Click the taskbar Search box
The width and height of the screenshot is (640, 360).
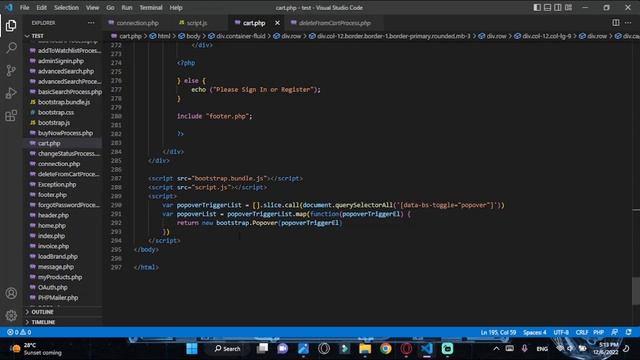click(227, 349)
